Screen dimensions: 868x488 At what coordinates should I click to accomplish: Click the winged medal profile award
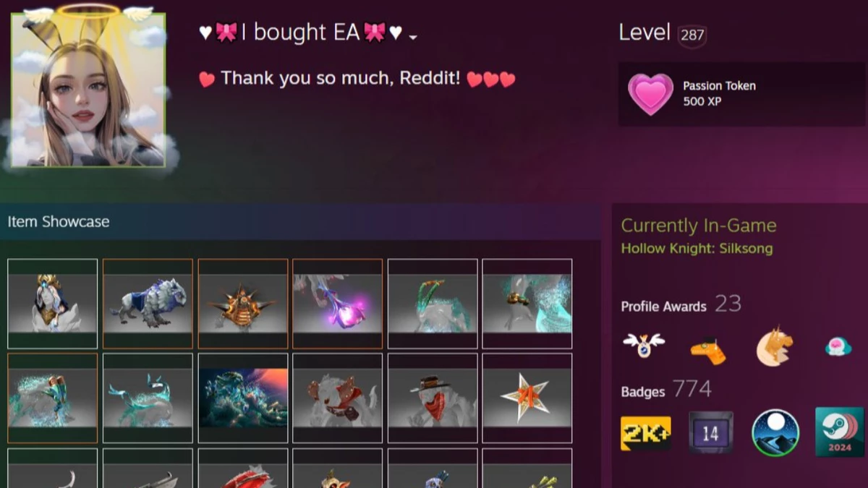644,346
